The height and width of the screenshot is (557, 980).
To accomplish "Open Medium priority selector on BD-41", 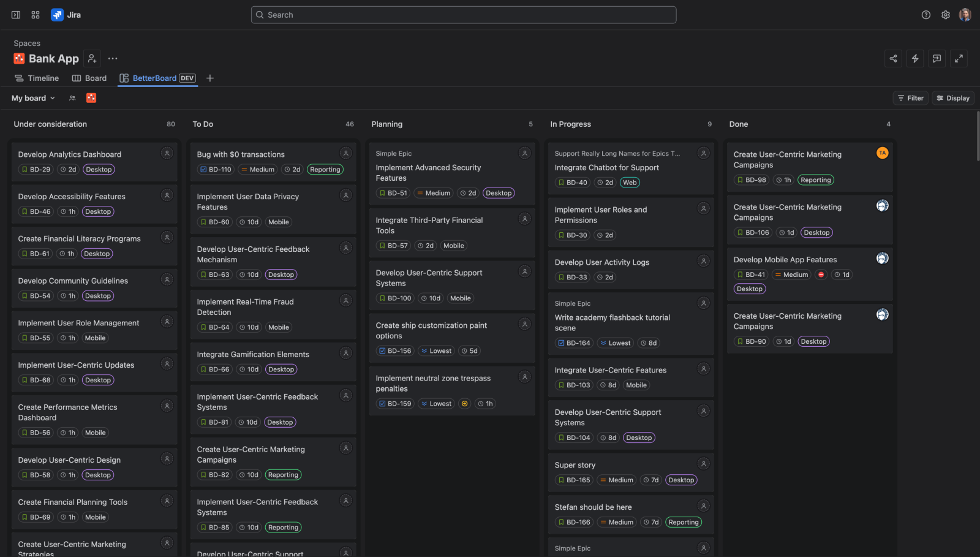I will (x=791, y=275).
